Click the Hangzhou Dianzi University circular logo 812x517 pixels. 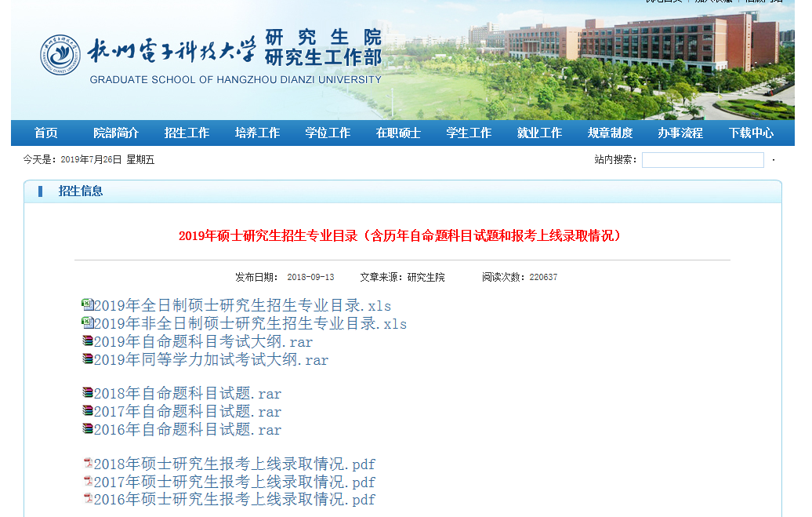click(60, 56)
